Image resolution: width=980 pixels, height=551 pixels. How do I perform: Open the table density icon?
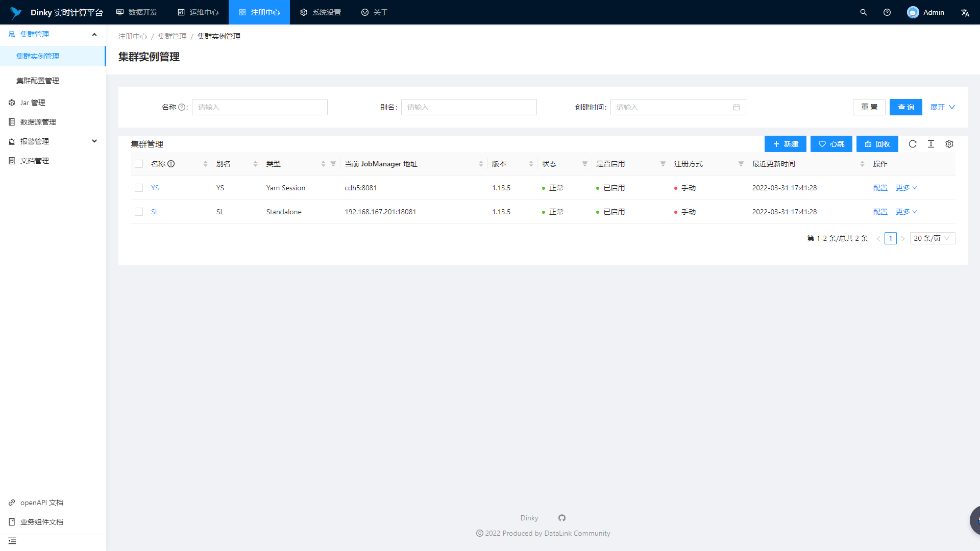[x=931, y=144]
